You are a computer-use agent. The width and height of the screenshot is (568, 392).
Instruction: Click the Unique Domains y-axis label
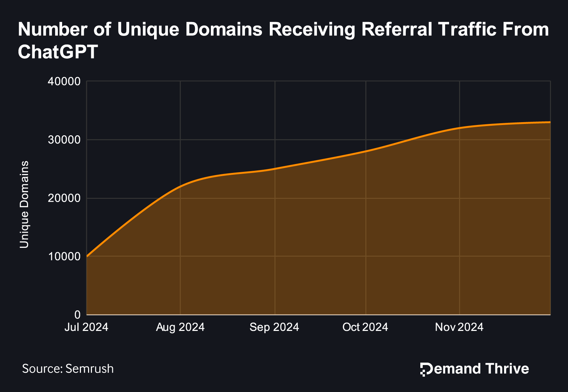click(x=24, y=204)
